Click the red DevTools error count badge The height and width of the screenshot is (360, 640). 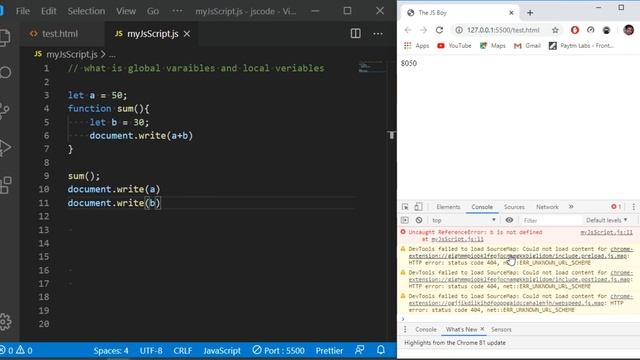(616, 207)
